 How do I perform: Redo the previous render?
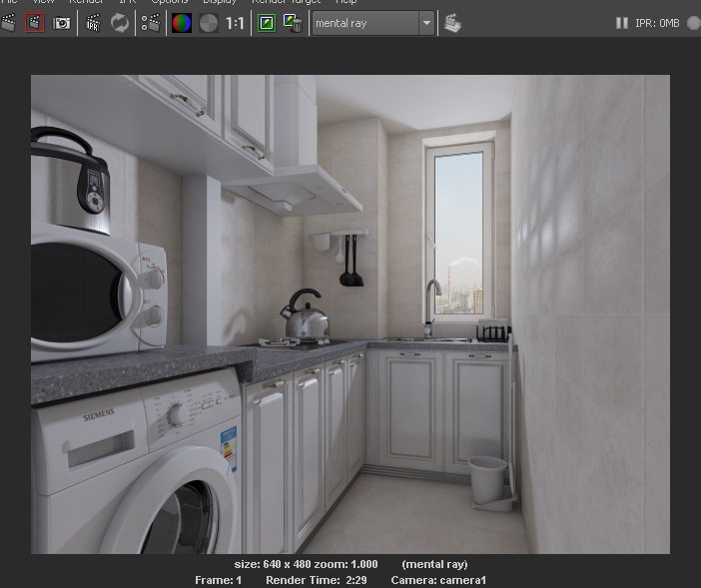(x=8, y=23)
